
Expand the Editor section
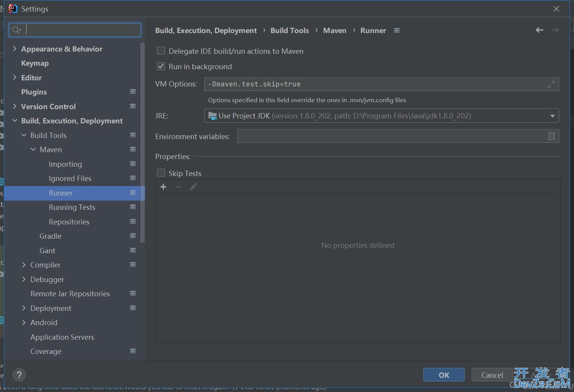tap(15, 78)
